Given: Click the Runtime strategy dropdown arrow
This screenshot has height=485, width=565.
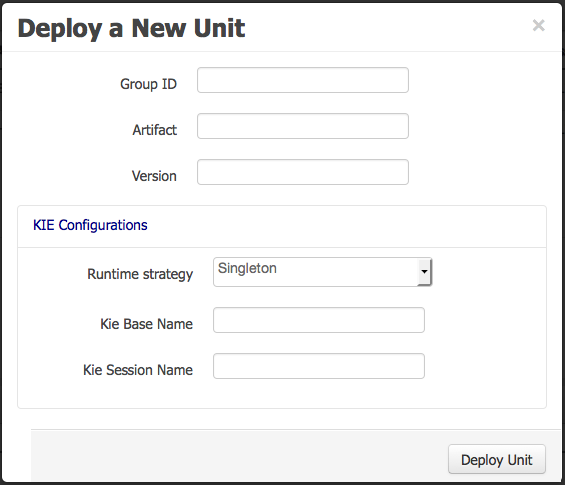Looking at the screenshot, I should tap(424, 272).
